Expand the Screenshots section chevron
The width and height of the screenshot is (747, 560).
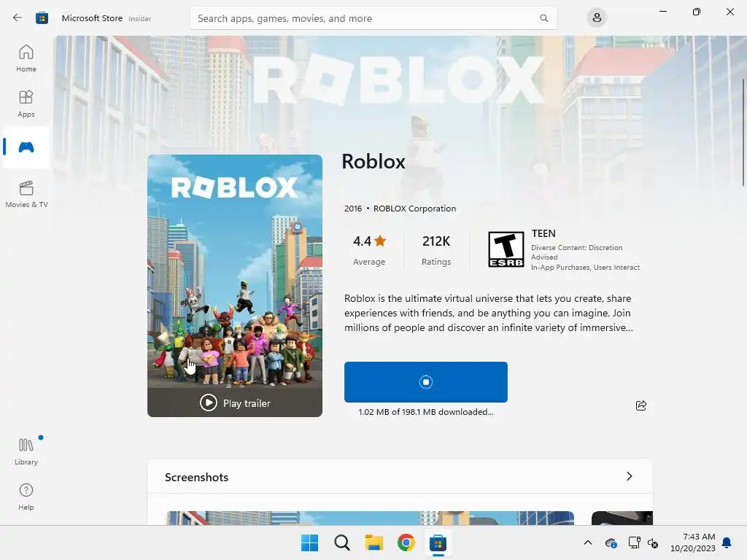point(630,476)
